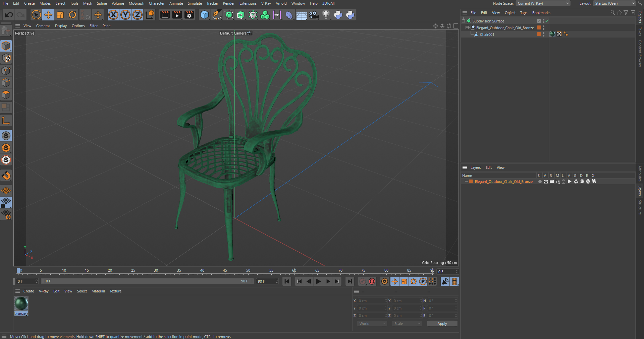Screen dimensions: 644x339
Task: Open the viewport Display menu
Action: coord(61,26)
